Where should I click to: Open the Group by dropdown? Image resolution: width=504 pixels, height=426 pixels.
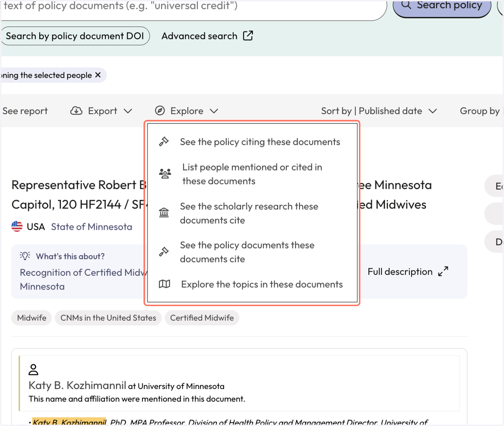click(481, 111)
